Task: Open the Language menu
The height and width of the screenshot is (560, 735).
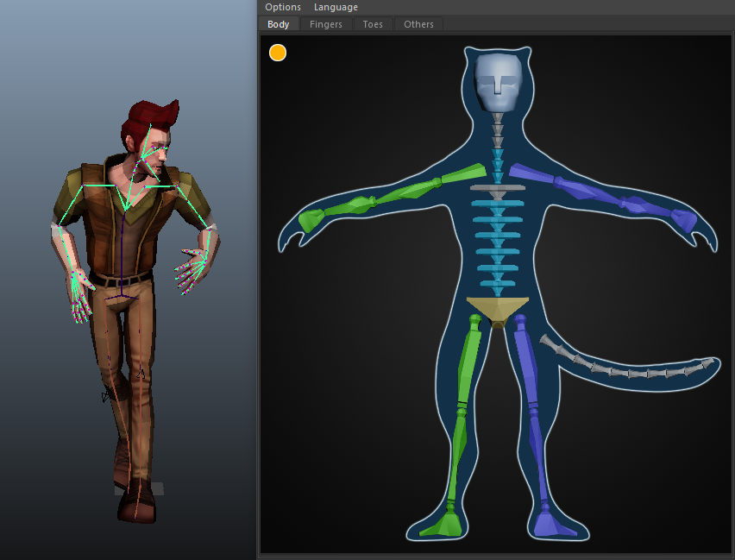Action: (336, 7)
